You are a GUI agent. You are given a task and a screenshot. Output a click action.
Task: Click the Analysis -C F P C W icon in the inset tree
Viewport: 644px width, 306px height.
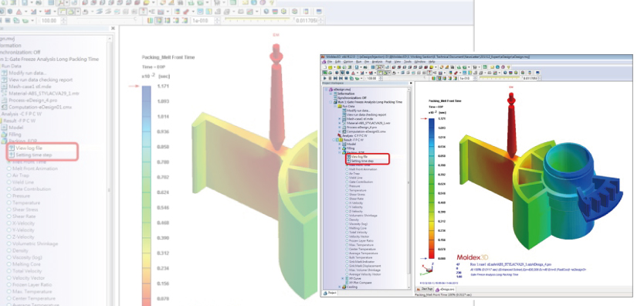pos(340,135)
